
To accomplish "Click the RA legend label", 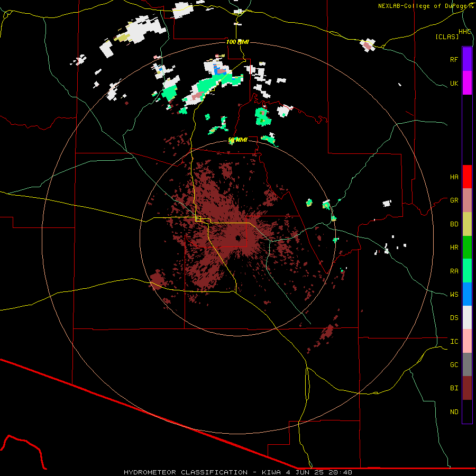I will [x=454, y=271].
